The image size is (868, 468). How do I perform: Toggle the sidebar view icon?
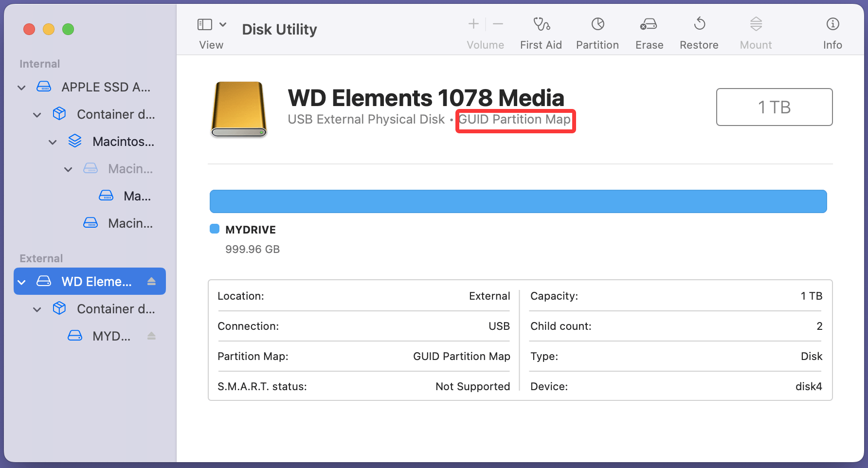pyautogui.click(x=205, y=23)
